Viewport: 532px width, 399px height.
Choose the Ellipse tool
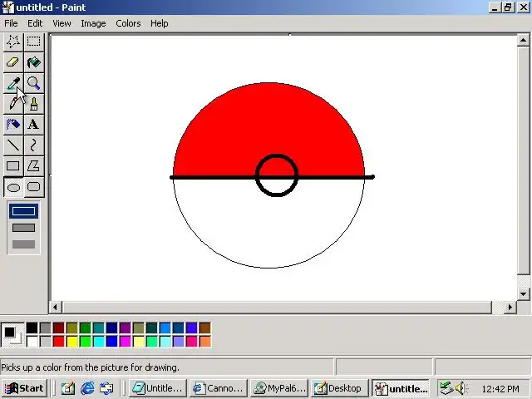[13, 187]
